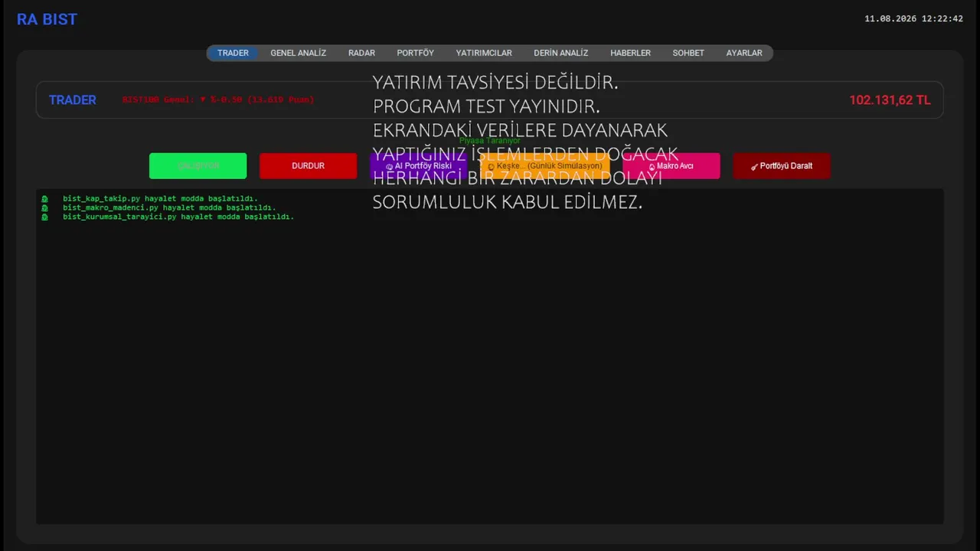Click the icon beside bist_kap_takip.py log line

(44, 199)
